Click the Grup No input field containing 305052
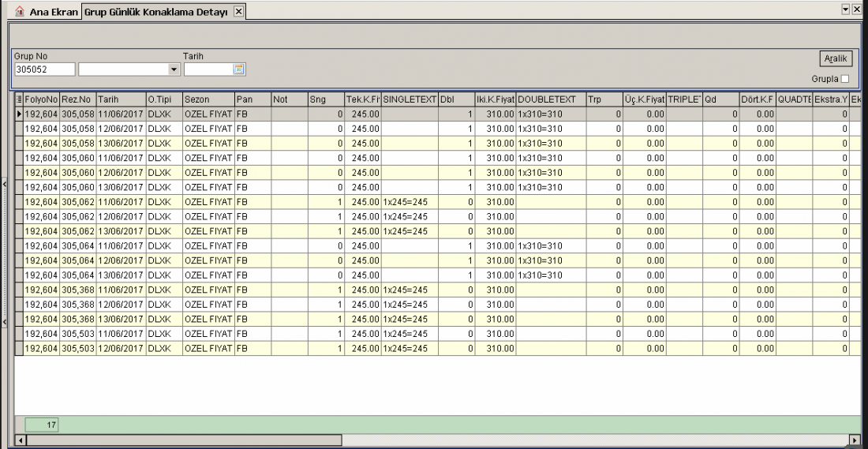Viewport: 868px width, 449px height. pos(43,69)
